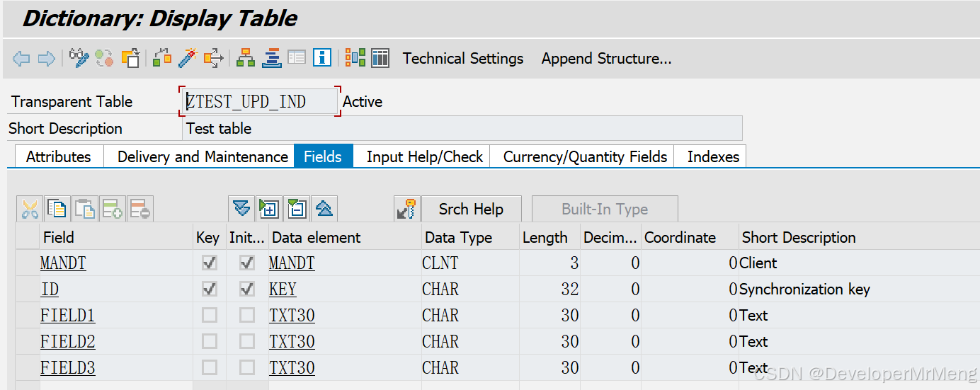Screen dimensions: 980x390
Task: Open the Foreign Keys key icon
Action: point(407,209)
